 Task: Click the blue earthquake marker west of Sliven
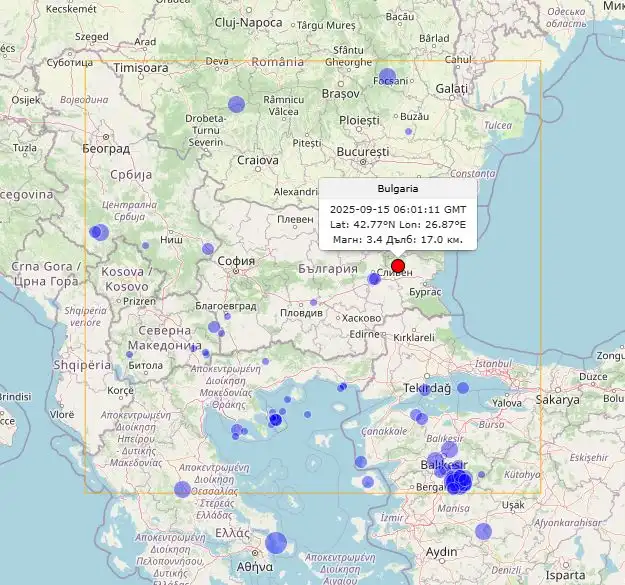374,279
